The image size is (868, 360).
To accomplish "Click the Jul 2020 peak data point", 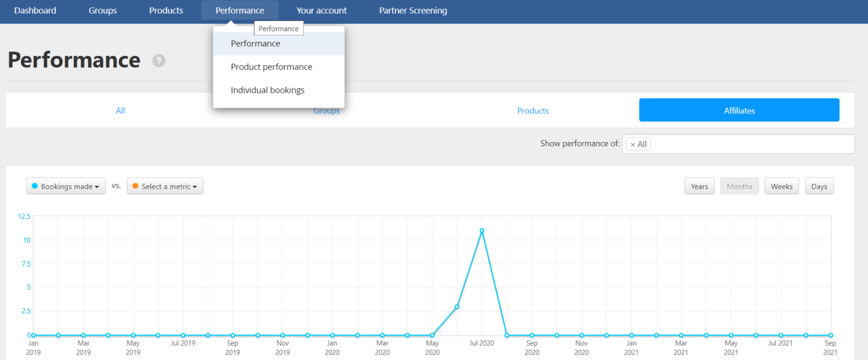I will [482, 231].
